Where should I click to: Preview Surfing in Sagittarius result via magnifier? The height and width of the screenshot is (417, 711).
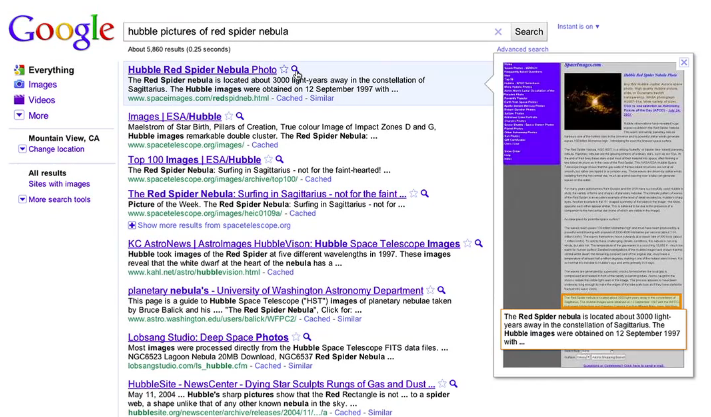[424, 194]
